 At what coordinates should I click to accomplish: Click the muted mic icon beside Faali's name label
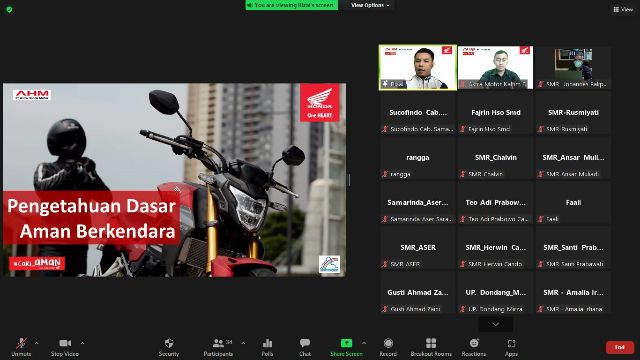click(x=541, y=219)
